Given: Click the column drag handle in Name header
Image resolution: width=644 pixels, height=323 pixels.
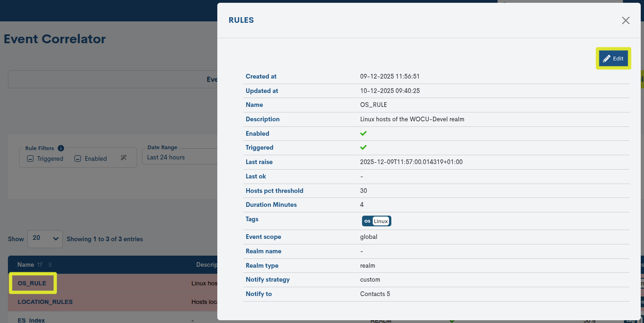Looking at the screenshot, I should [x=49, y=264].
